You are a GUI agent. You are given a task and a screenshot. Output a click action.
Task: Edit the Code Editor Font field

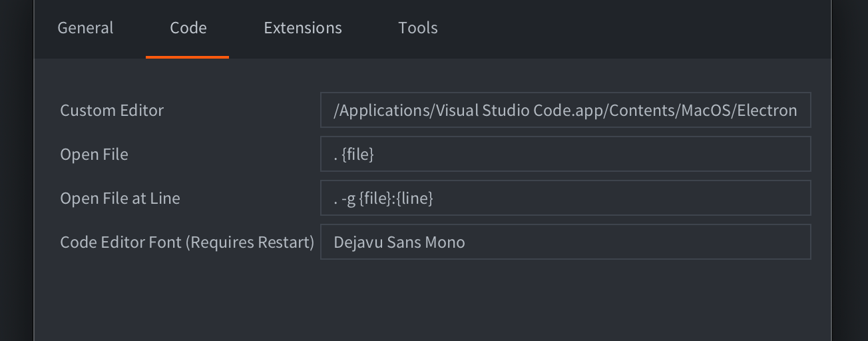pos(565,242)
